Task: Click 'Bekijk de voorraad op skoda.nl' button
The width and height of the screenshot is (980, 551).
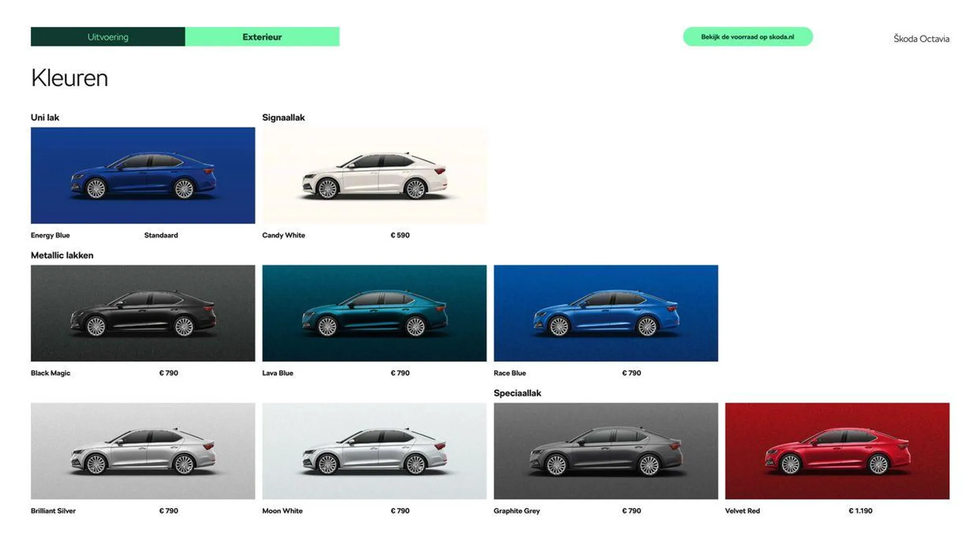Action: (748, 37)
